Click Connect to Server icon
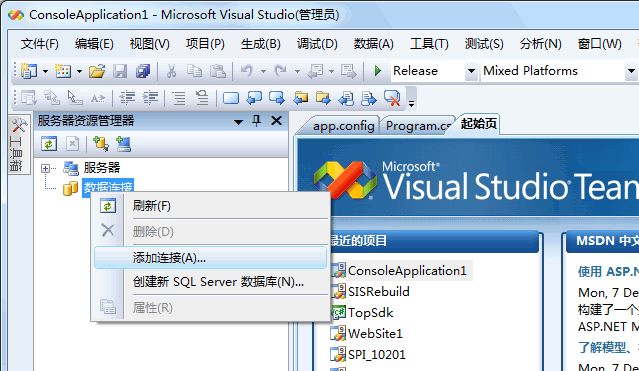The height and width of the screenshot is (371, 639). (123, 144)
